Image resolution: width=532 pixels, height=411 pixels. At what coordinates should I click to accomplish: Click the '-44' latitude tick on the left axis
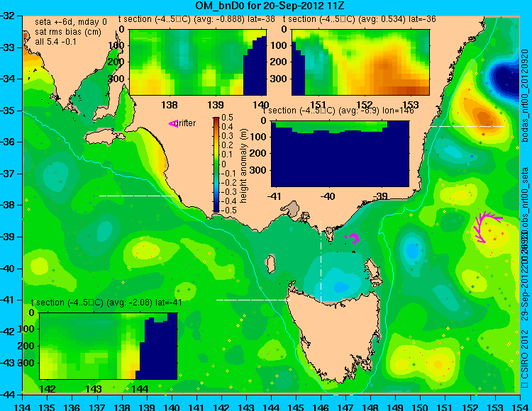point(7,395)
